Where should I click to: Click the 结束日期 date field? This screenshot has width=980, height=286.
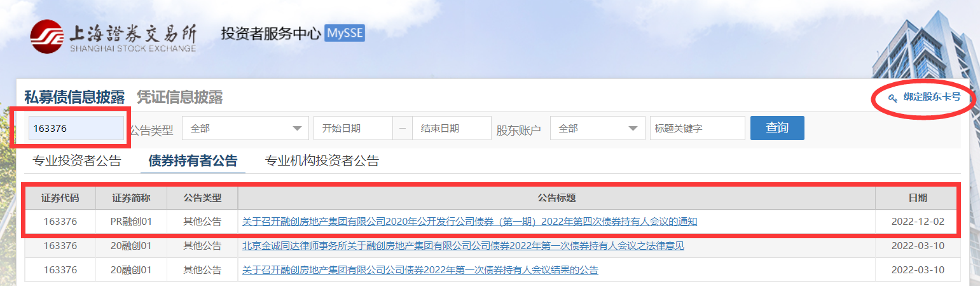(452, 128)
